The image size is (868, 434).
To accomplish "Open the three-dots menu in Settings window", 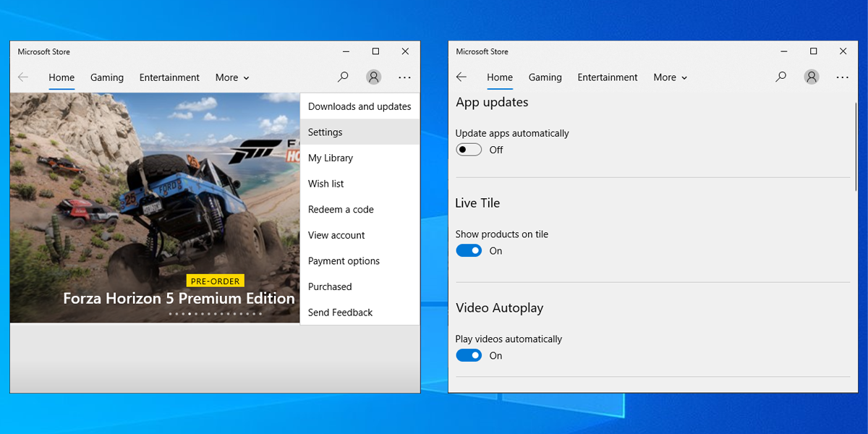I will point(843,77).
